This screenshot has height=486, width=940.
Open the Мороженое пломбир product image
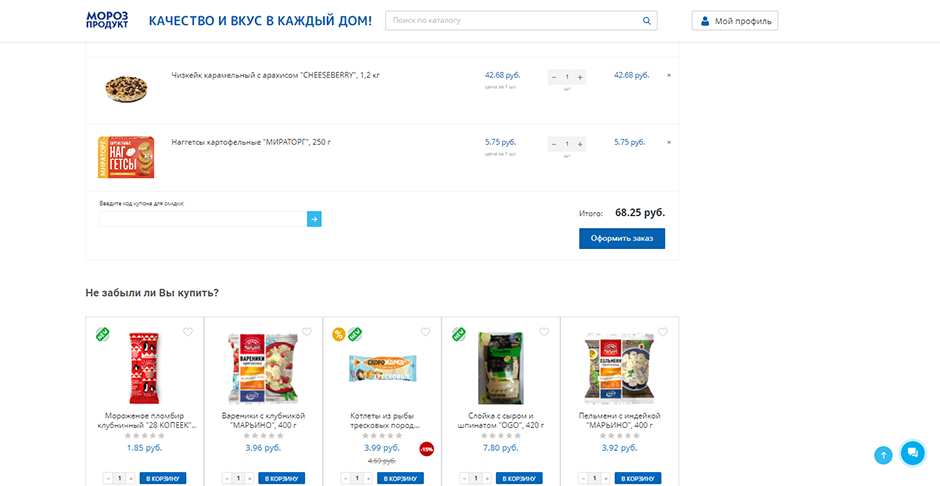(144, 368)
